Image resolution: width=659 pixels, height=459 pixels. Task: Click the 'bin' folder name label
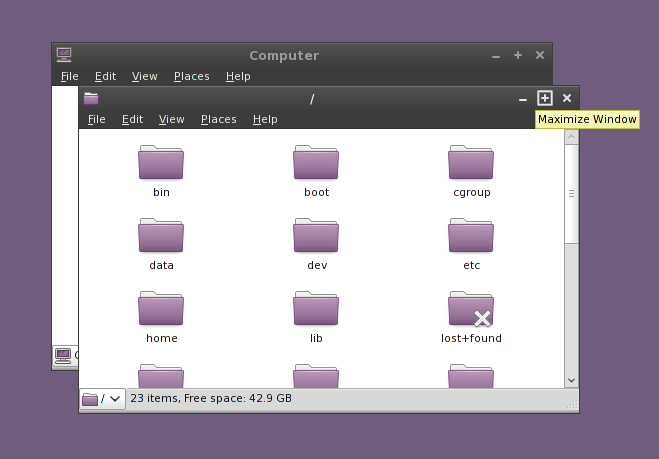(161, 193)
